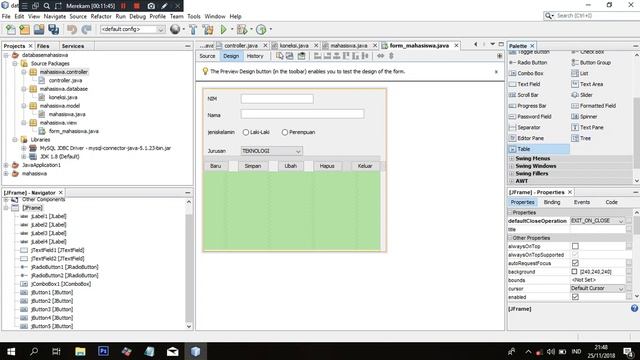Click the Clean and Build Project icon
640x360 pixels.
coord(208,29)
